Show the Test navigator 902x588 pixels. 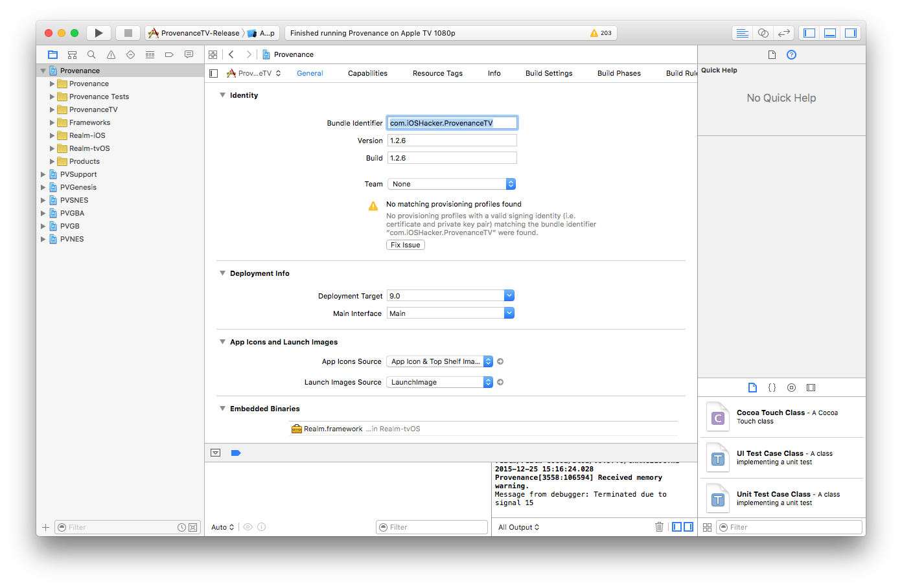click(x=130, y=54)
